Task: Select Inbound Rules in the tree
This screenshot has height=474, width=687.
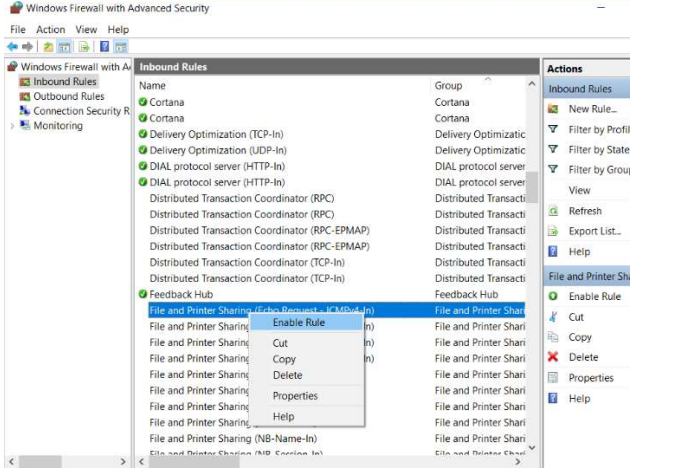Action: (x=65, y=81)
